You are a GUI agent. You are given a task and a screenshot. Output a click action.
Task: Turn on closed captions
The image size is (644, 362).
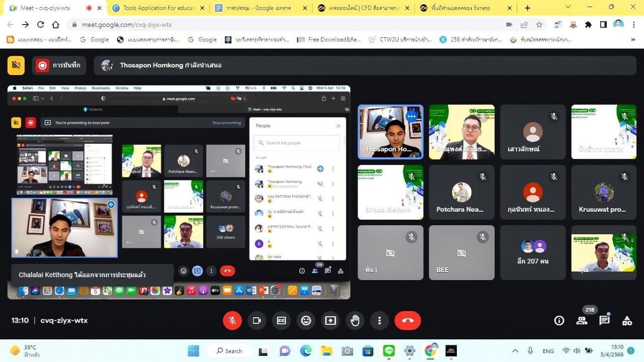pos(281,320)
